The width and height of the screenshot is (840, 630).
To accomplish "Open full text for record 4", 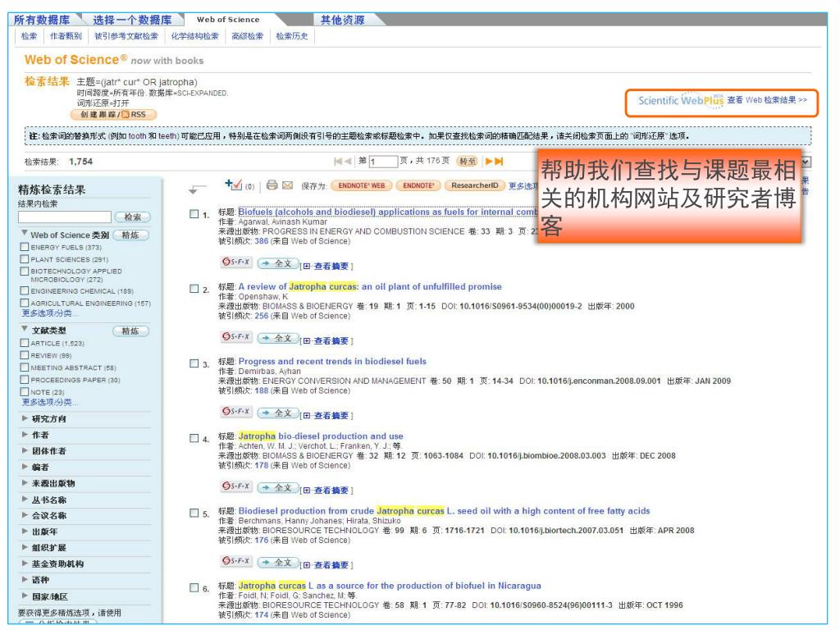I will click(277, 487).
